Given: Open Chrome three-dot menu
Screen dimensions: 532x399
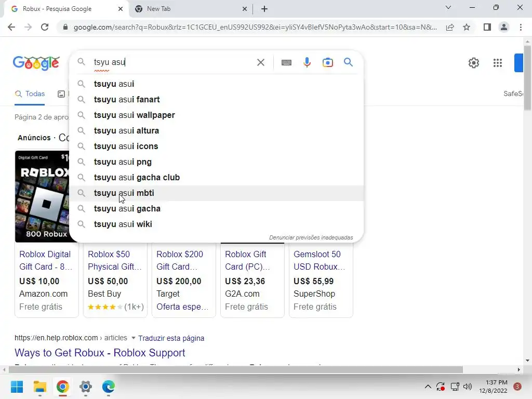Looking at the screenshot, I should [521, 27].
